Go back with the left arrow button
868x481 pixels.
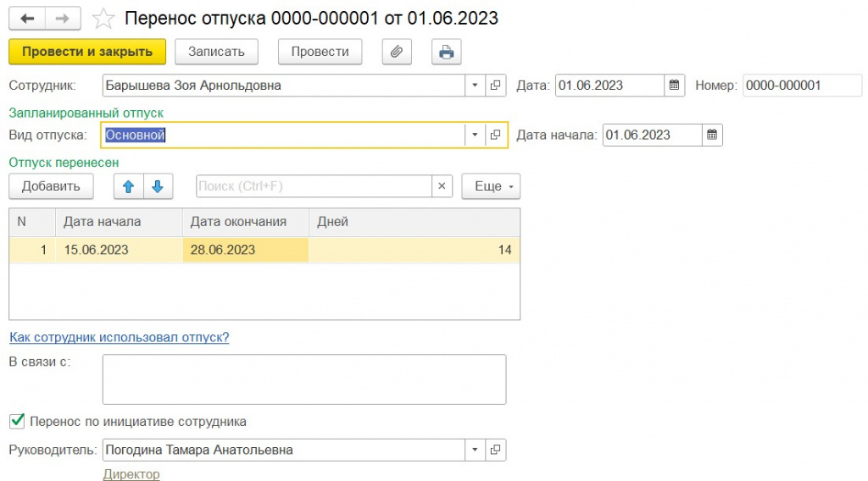click(27, 19)
